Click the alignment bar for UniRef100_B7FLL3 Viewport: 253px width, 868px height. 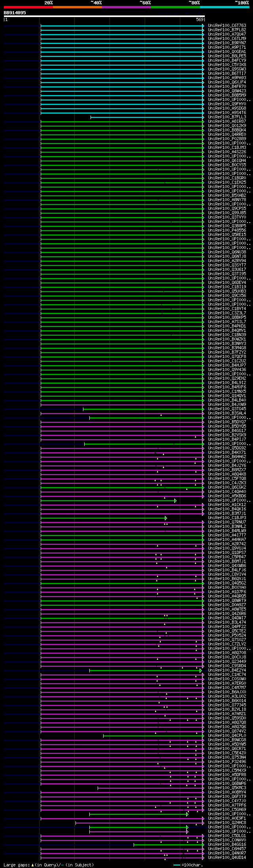(x=147, y=117)
